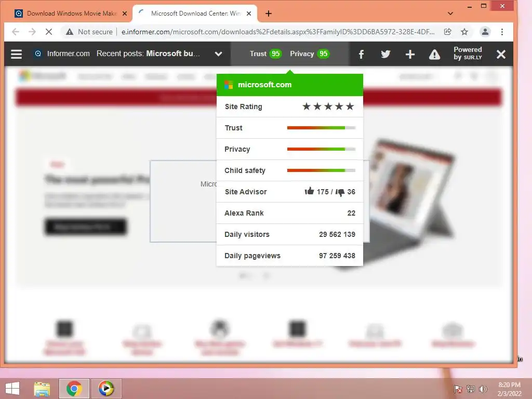
Task: Select Daily visitors value 29 562 139
Action: click(337, 234)
